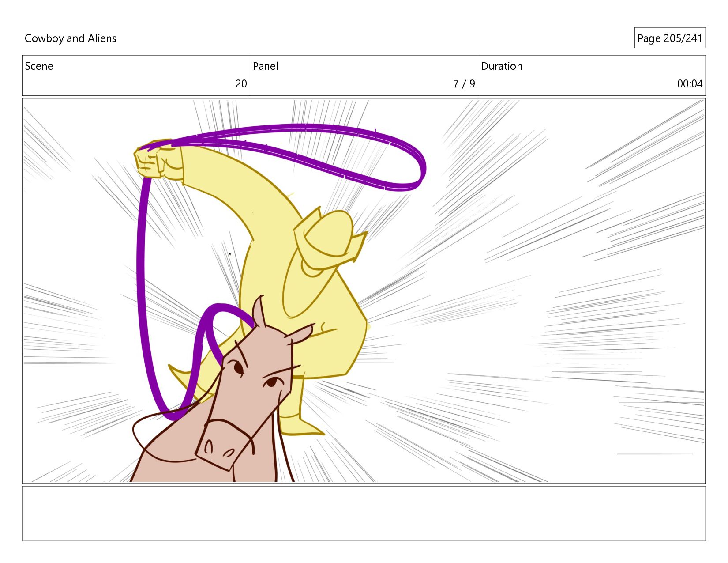
Task: Click the 'Page 205/241' page indicator
Action: (670, 38)
